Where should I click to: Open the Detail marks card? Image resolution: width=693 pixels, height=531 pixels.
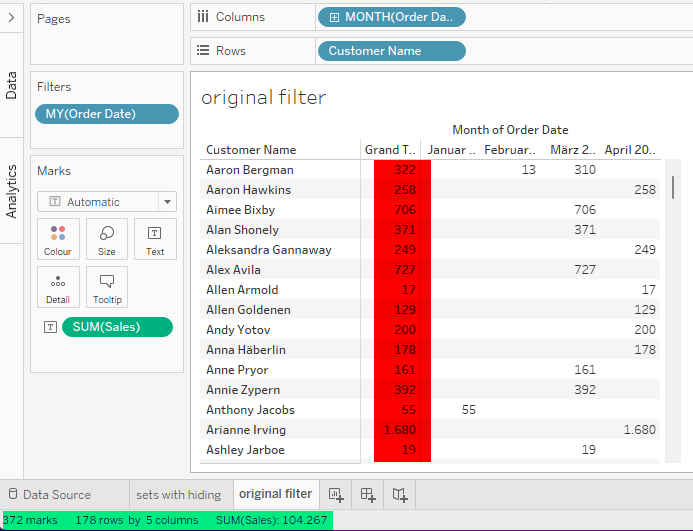[x=58, y=287]
